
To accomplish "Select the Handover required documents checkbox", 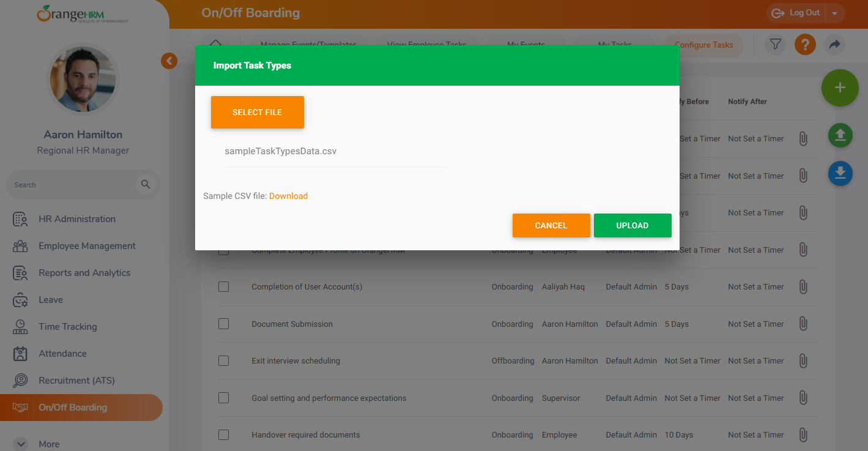I will 224,435.
